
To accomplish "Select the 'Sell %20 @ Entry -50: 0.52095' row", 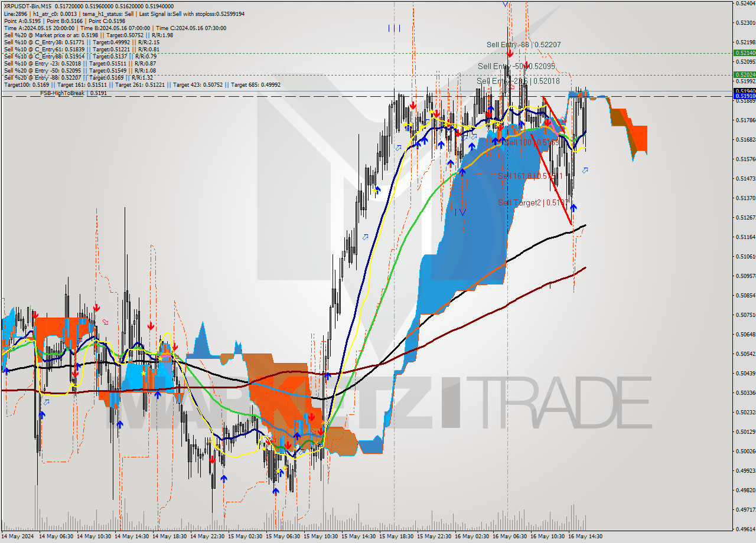I will 80,70.
